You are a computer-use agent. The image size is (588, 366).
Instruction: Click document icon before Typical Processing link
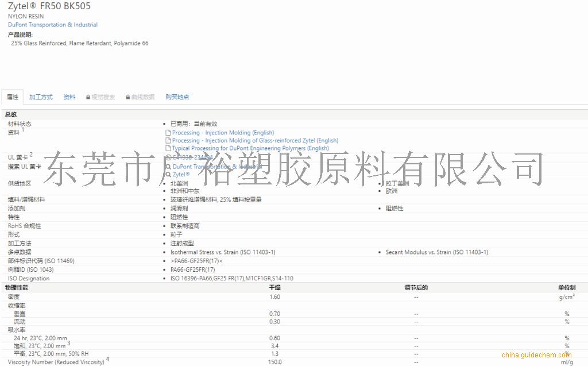tap(168, 148)
